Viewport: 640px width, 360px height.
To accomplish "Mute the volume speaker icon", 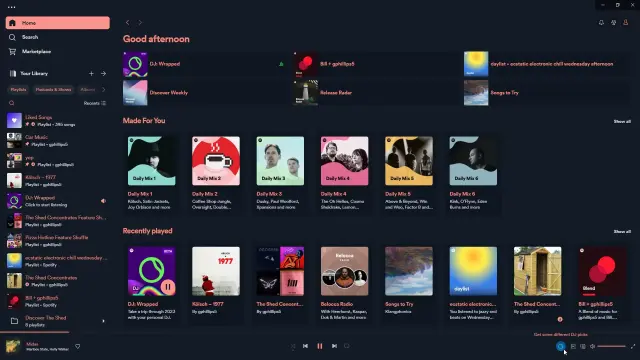I will coord(592,347).
